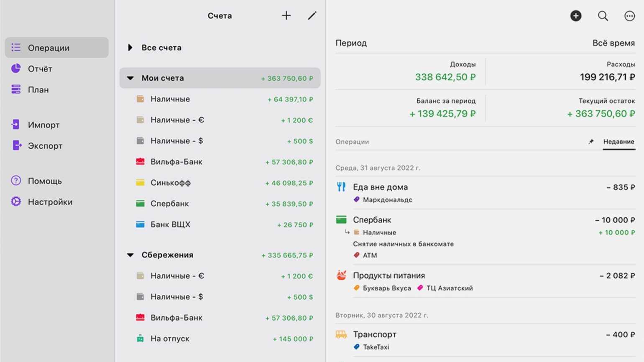This screenshot has height=362, width=644.
Task: Select the Недавние tab
Action: point(618,142)
